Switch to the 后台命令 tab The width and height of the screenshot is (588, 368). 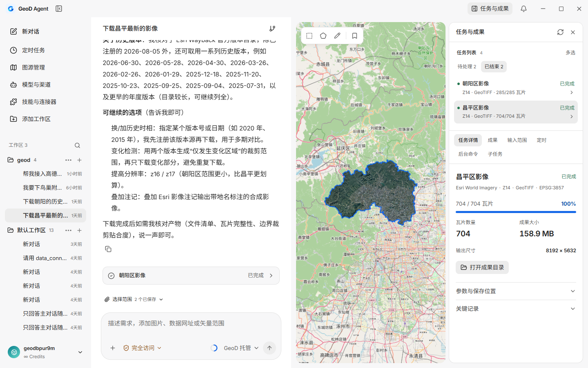[x=468, y=154]
